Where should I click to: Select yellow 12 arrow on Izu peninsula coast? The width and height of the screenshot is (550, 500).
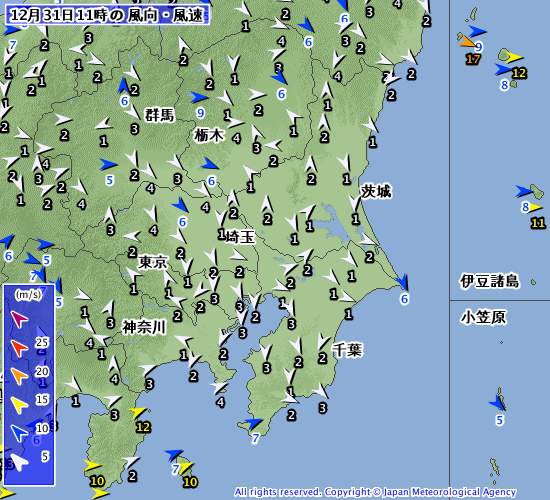[139, 413]
